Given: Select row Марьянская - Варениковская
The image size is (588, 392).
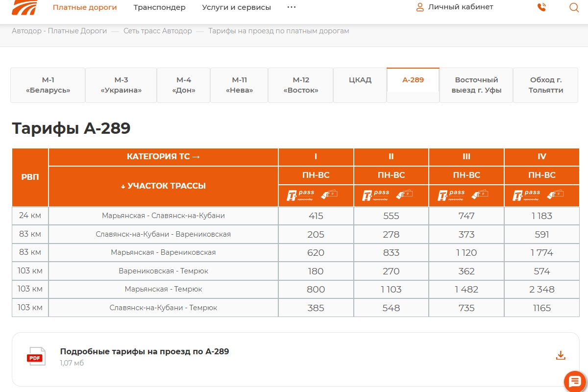Looking at the screenshot, I should pyautogui.click(x=295, y=253).
